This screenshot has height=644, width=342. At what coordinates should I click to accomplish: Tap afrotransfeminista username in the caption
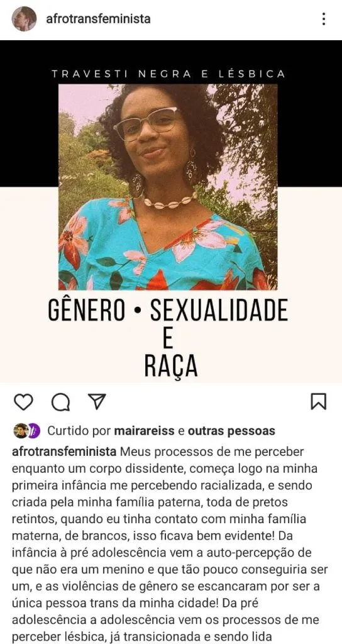pos(65,452)
